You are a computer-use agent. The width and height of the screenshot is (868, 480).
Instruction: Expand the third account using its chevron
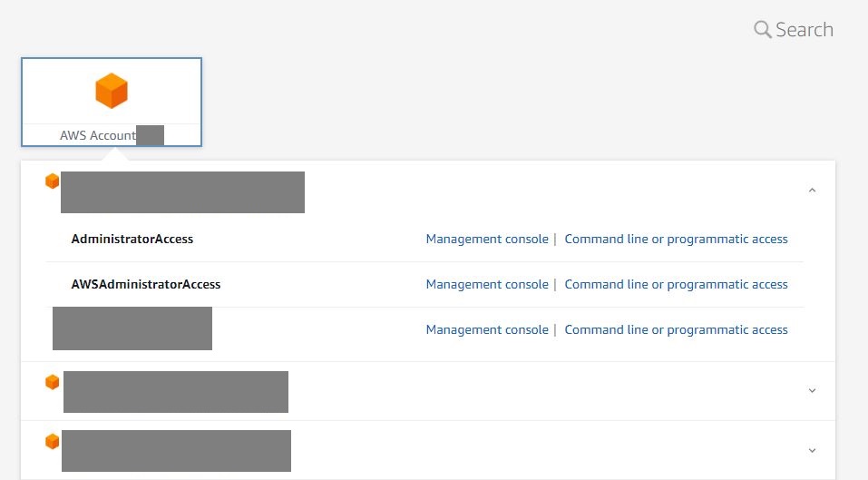pos(812,450)
